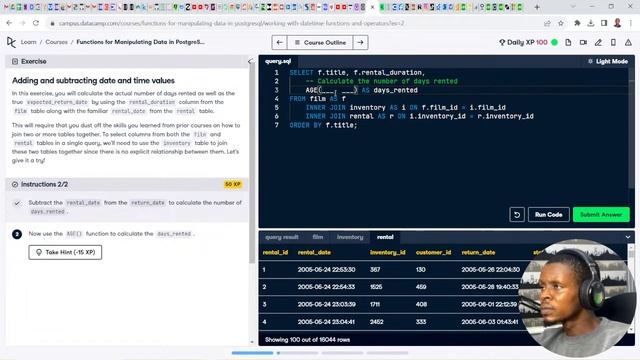Screen dimensions: 640x360
Task: Click Submit Answer button
Action: pos(601,215)
